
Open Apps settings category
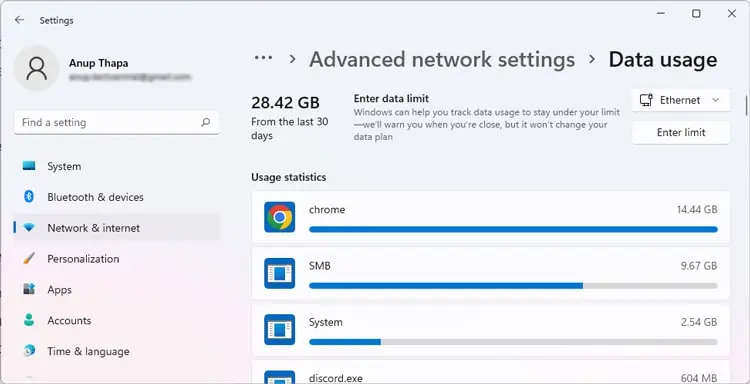116,290
